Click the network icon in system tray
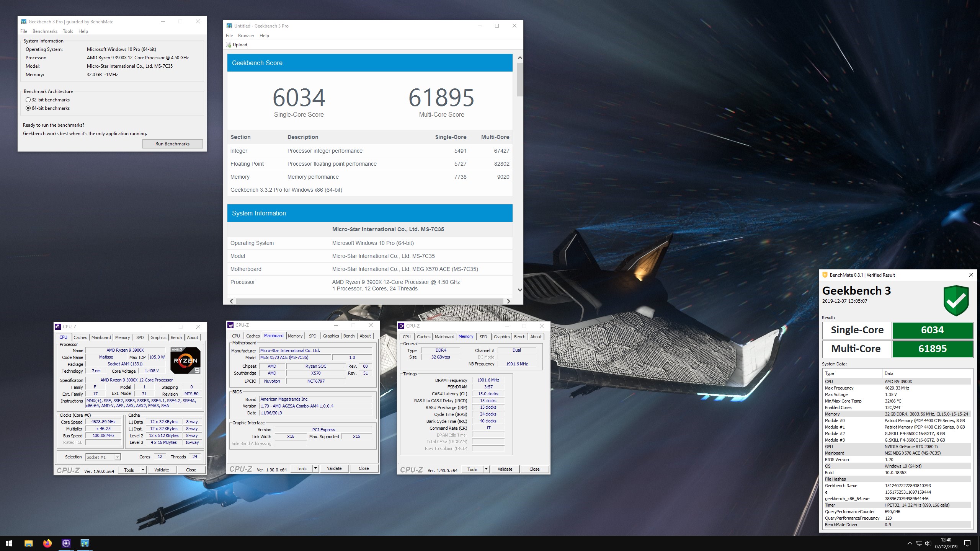Viewport: 980px width, 551px height. [x=919, y=543]
